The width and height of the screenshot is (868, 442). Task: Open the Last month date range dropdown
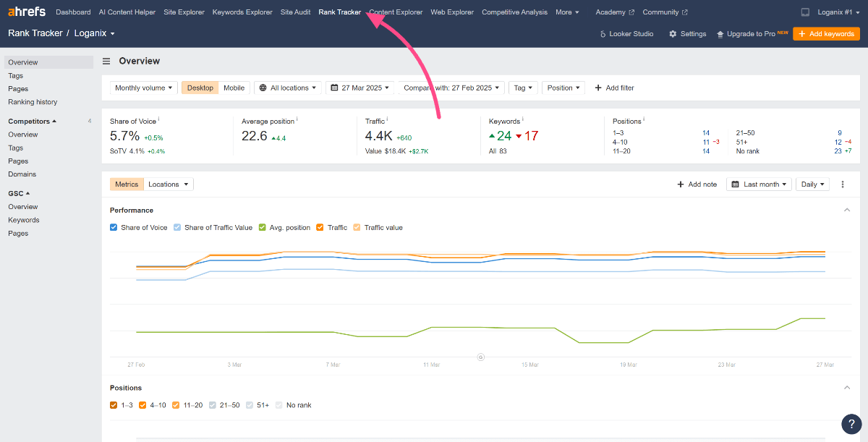pos(759,184)
